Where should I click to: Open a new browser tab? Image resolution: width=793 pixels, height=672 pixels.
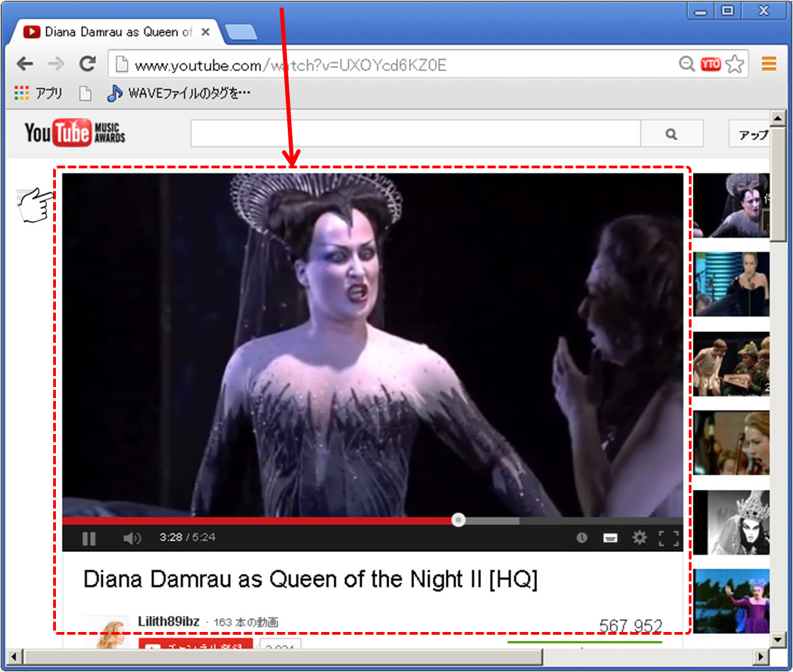pyautogui.click(x=242, y=32)
